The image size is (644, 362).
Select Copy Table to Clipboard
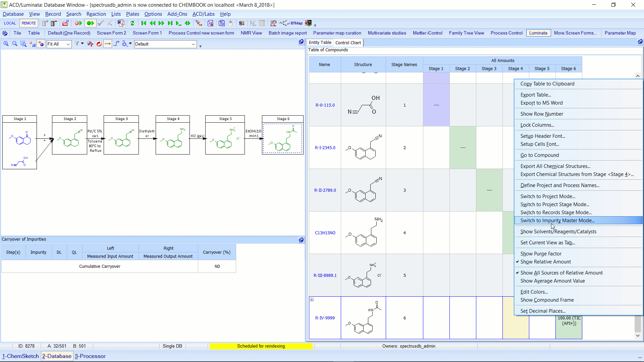click(547, 84)
